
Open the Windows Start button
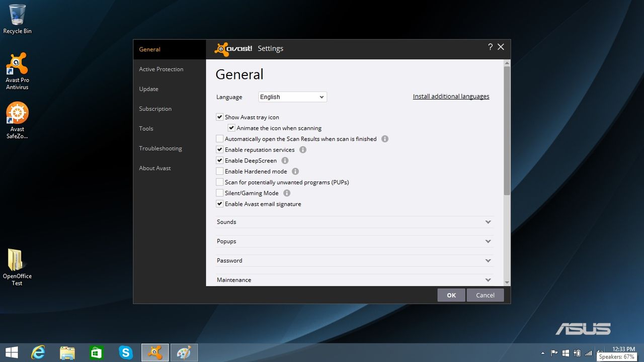(12, 352)
